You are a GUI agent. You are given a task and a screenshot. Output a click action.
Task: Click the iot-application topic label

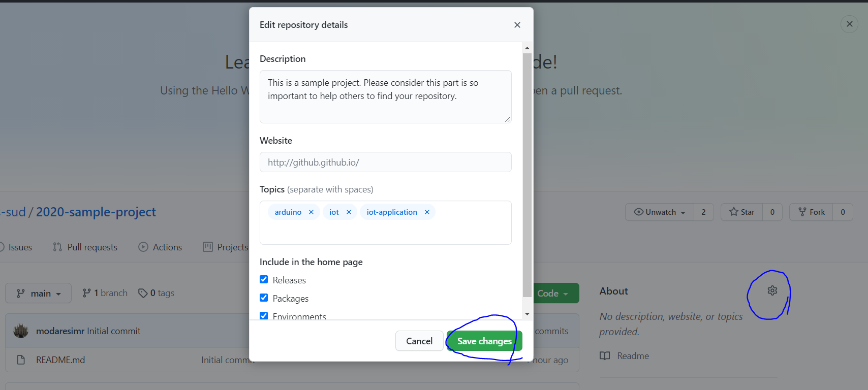[x=392, y=212]
